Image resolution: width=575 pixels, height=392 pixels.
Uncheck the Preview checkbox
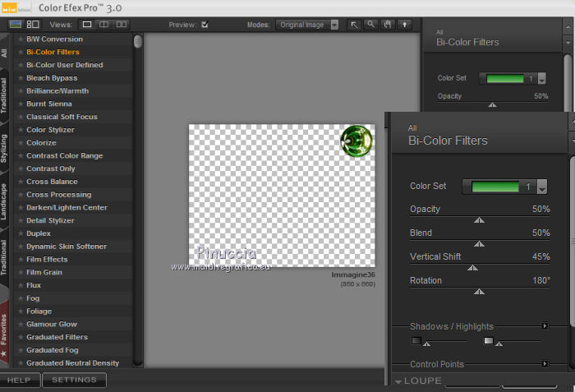pyautogui.click(x=205, y=25)
